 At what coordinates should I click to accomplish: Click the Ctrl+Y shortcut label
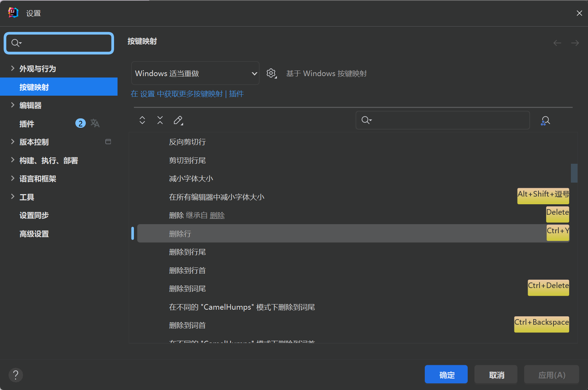(558, 233)
